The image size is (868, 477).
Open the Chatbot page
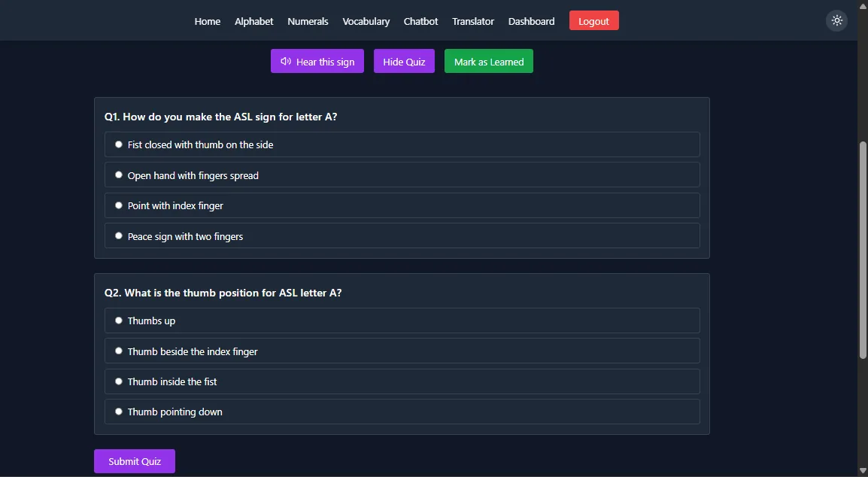point(420,21)
